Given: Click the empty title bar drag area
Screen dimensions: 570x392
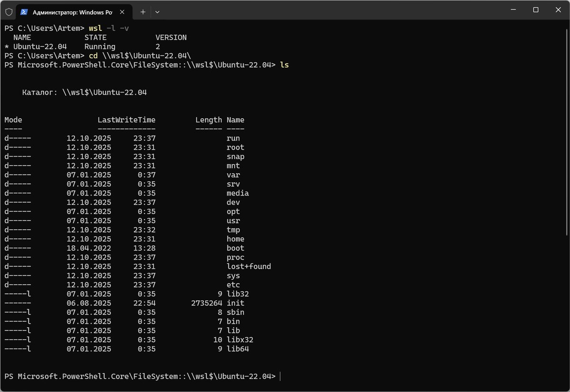Looking at the screenshot, I should tap(332, 10).
